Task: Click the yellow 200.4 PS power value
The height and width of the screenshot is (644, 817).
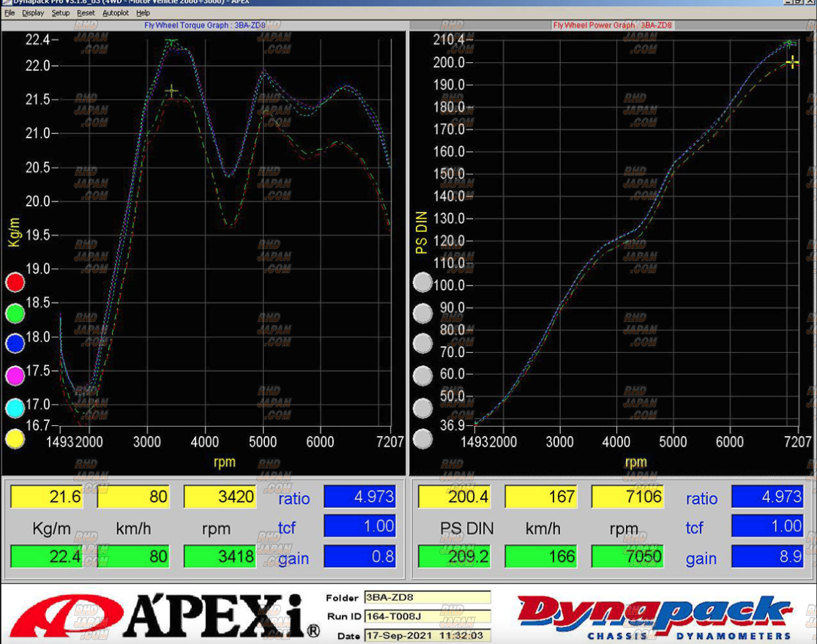Action: (x=455, y=497)
